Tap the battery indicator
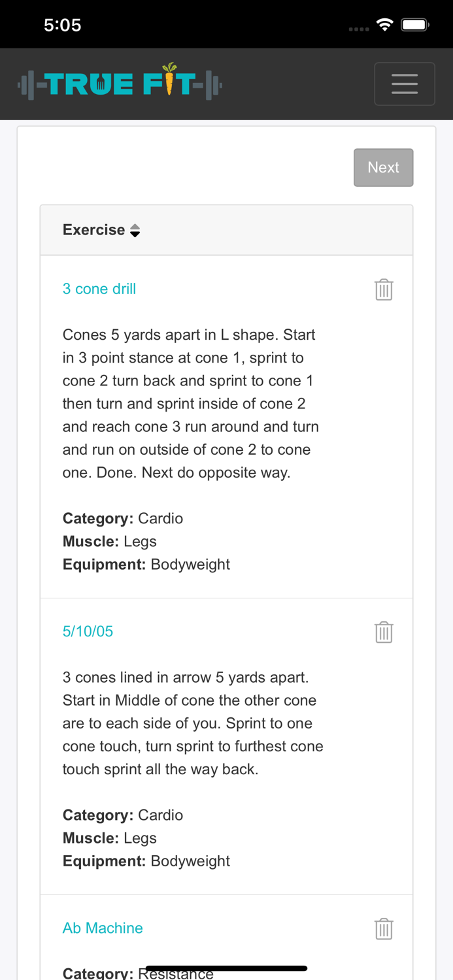Screen dimensions: 453x980 pos(412,24)
